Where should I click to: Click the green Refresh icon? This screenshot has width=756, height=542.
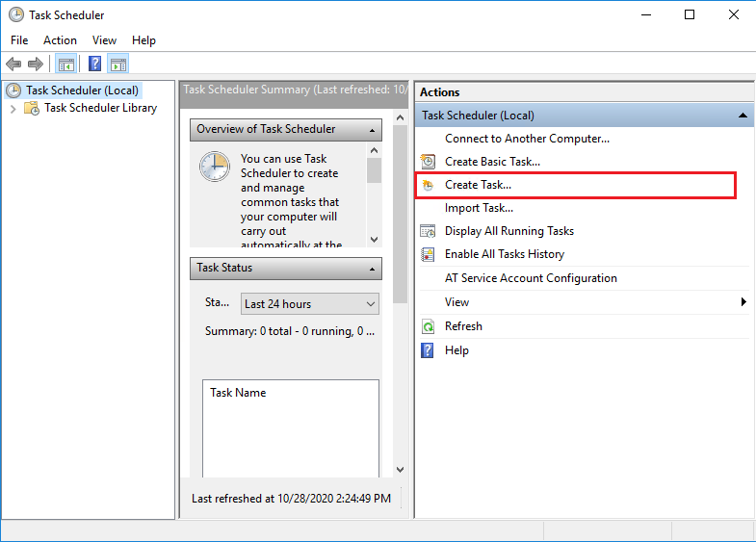[428, 326]
